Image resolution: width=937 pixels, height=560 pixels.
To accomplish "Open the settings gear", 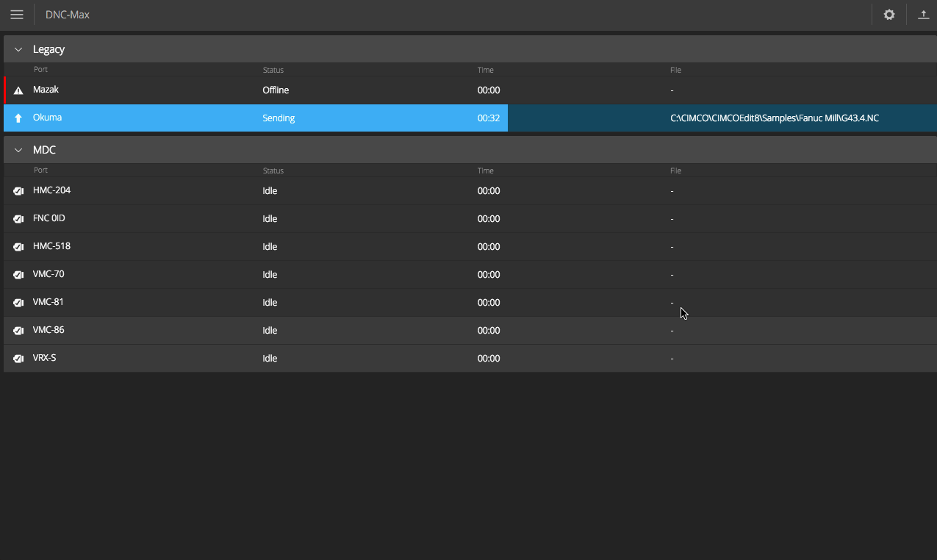I will coord(889,15).
